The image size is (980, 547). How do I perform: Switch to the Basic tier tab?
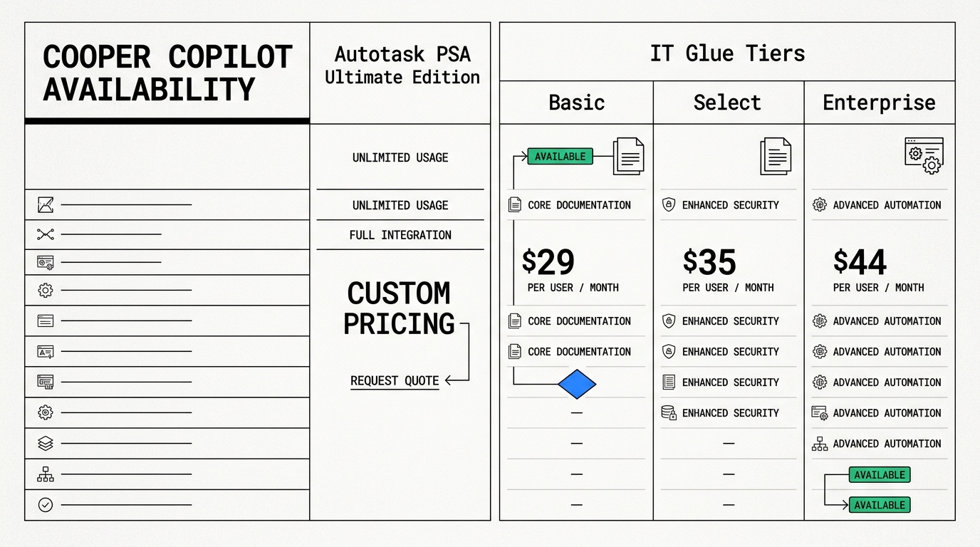tap(576, 102)
